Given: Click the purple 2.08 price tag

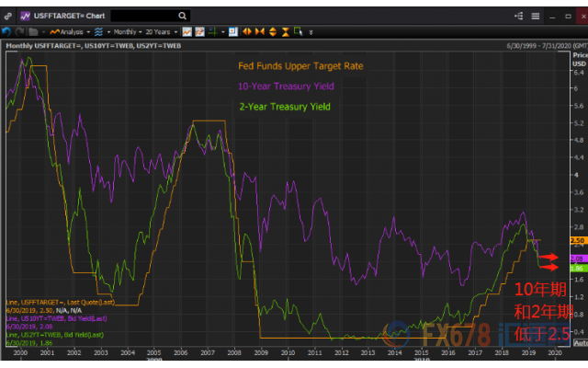Looking at the screenshot, I should 577,259.
